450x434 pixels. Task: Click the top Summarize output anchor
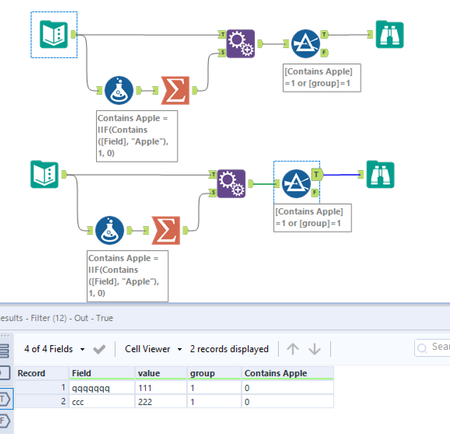click(194, 90)
